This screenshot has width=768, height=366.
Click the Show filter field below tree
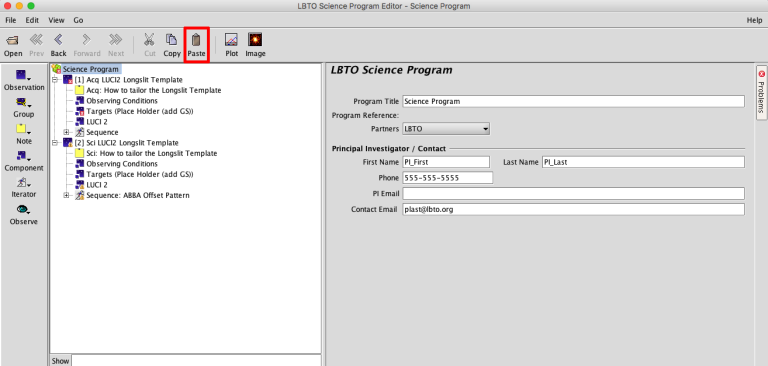coord(196,361)
